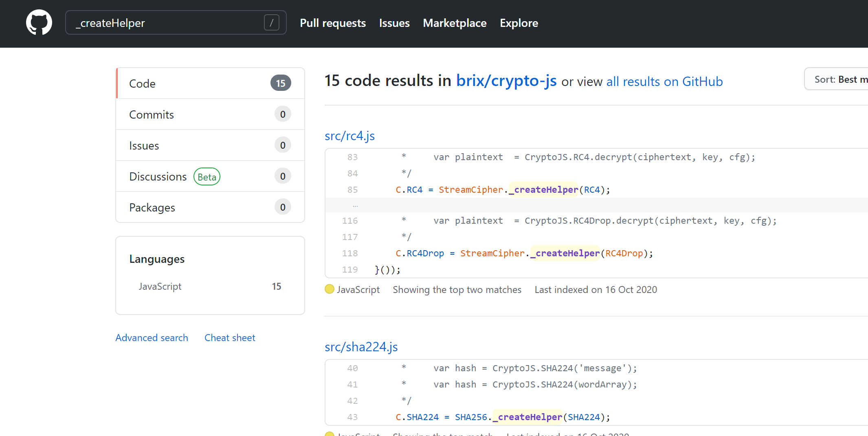The height and width of the screenshot is (436, 868).
Task: Expand hidden lines ellipsis in rc4.js
Action: tap(355, 205)
